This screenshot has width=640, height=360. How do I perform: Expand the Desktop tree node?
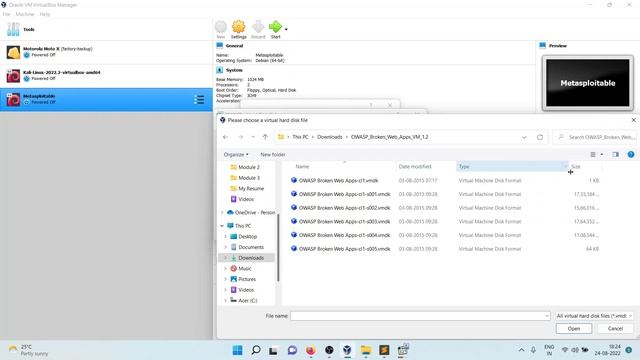(x=226, y=237)
